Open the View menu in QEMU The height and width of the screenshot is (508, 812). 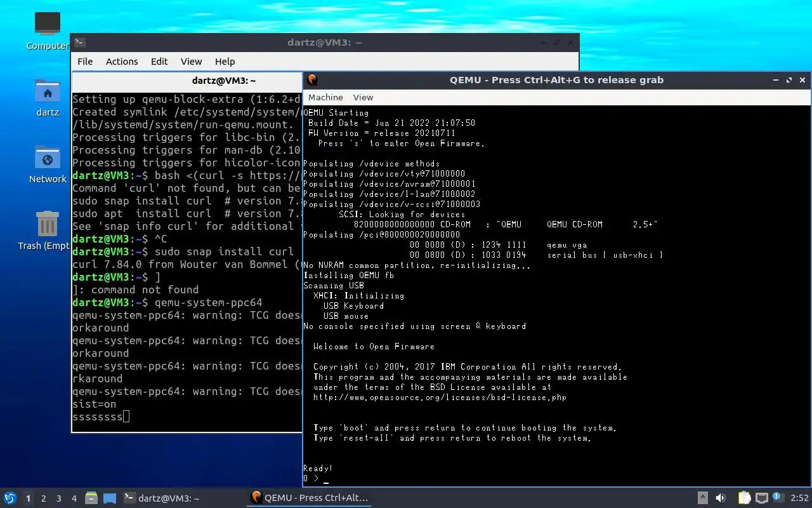(x=363, y=97)
